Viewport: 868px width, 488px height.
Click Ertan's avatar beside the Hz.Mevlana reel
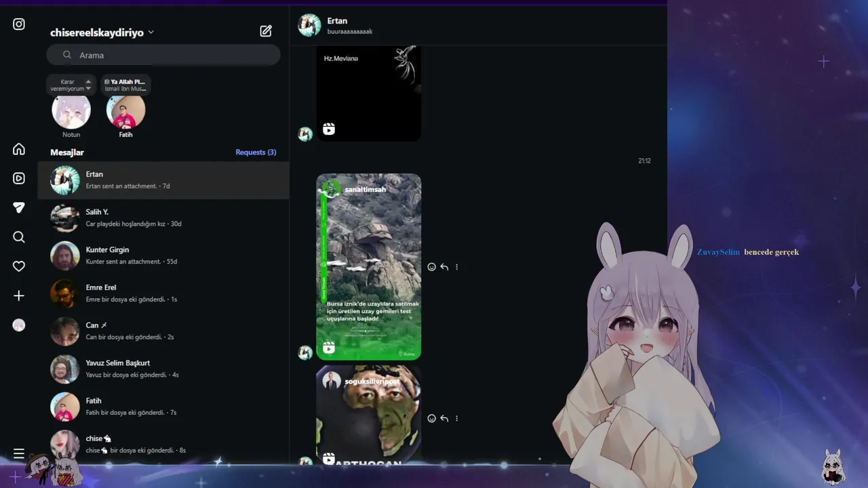[306, 134]
